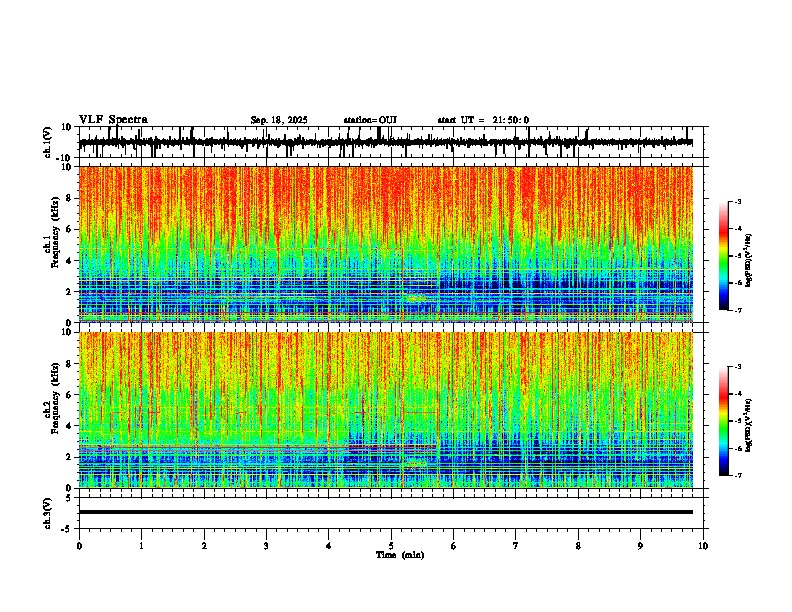Click the flat black ch.3 signal line

(385, 512)
